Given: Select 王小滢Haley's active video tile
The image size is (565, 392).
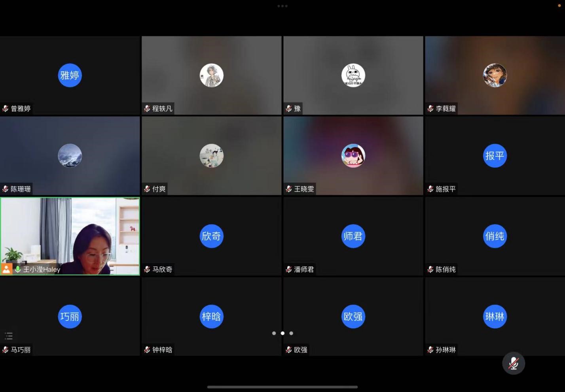Looking at the screenshot, I should (x=70, y=233).
